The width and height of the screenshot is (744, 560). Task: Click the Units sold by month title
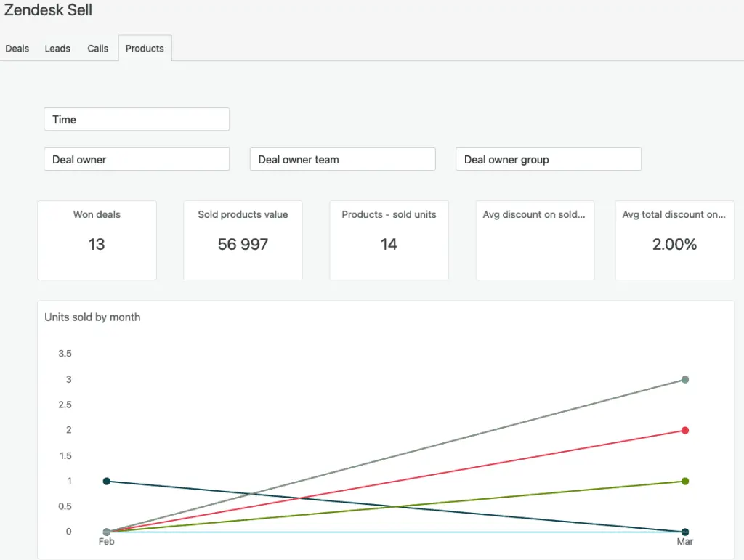point(92,317)
